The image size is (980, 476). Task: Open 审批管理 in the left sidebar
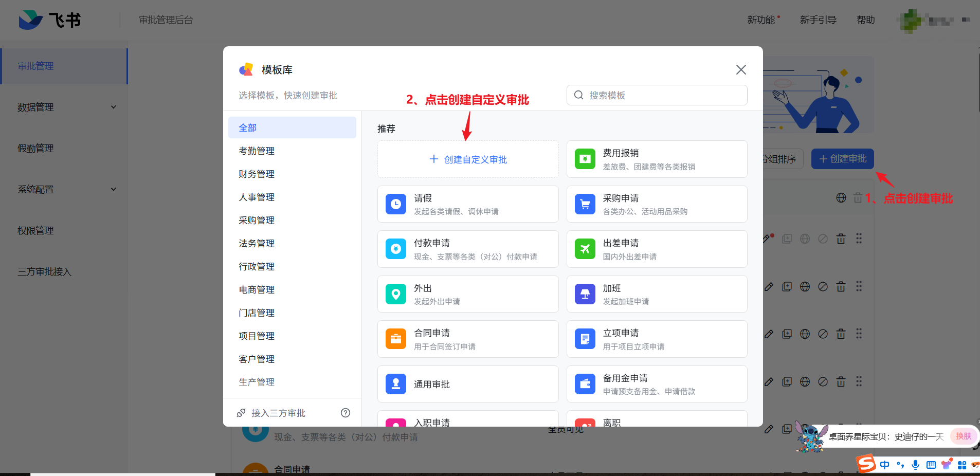(x=64, y=66)
